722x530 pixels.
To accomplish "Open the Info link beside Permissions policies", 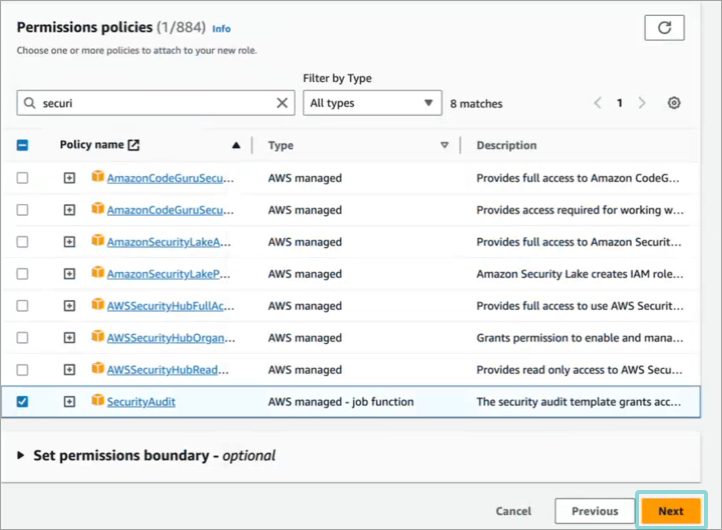I will [x=221, y=29].
